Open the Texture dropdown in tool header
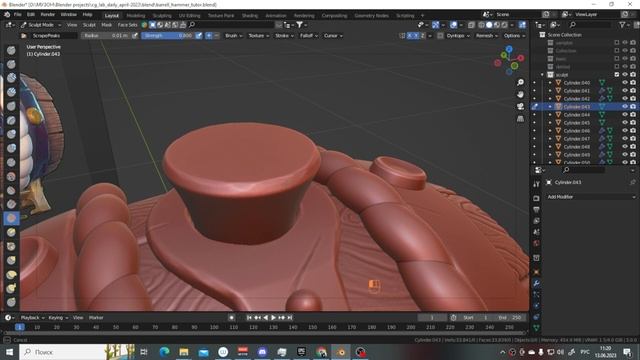 [x=259, y=36]
